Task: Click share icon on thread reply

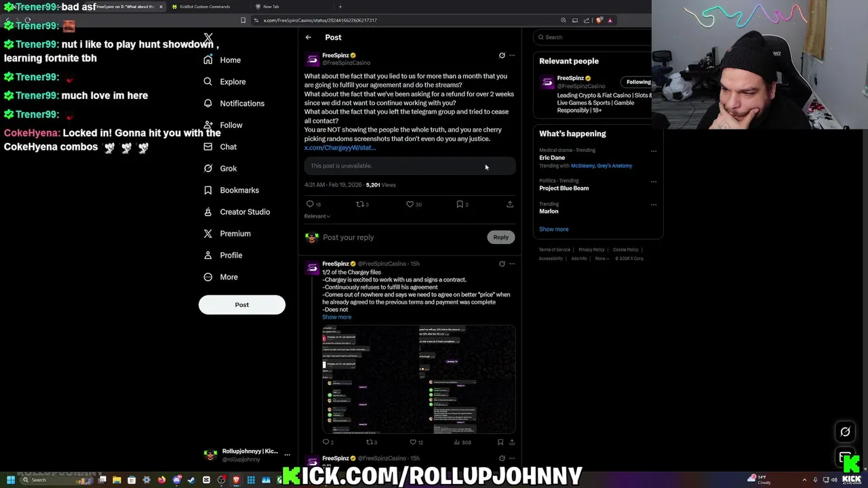Action: [512, 443]
